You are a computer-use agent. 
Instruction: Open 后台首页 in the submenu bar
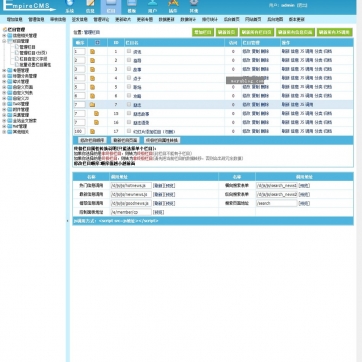tap(231, 19)
